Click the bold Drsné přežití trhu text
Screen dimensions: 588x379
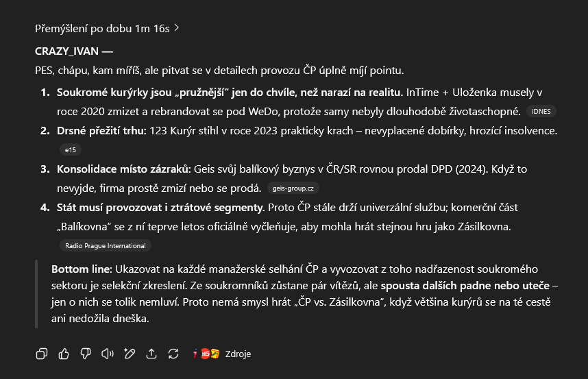coord(101,130)
